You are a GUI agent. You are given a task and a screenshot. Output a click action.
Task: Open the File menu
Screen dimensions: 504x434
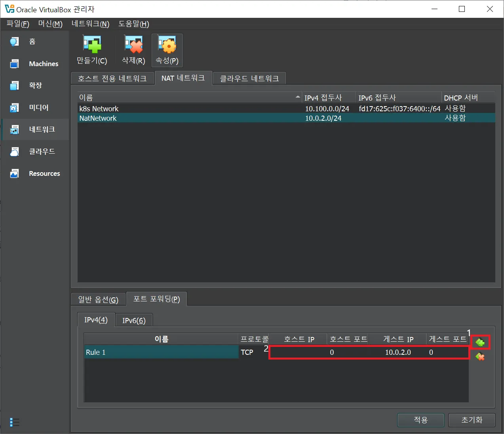click(x=18, y=24)
